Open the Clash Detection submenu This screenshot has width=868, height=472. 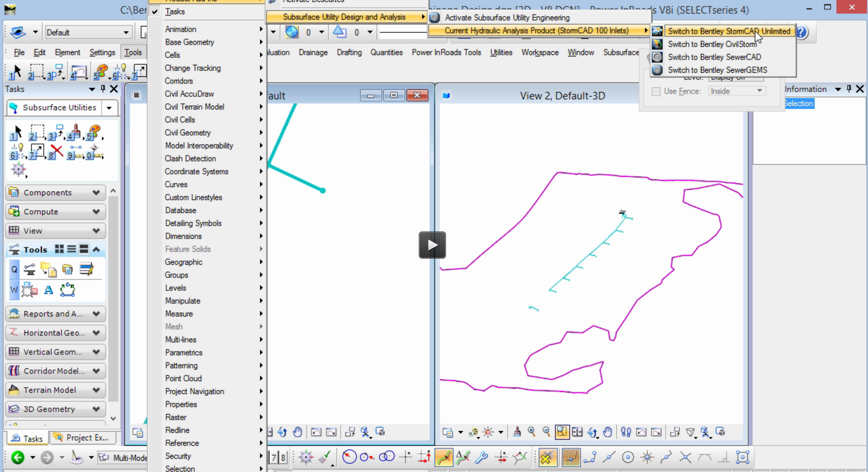pos(190,158)
